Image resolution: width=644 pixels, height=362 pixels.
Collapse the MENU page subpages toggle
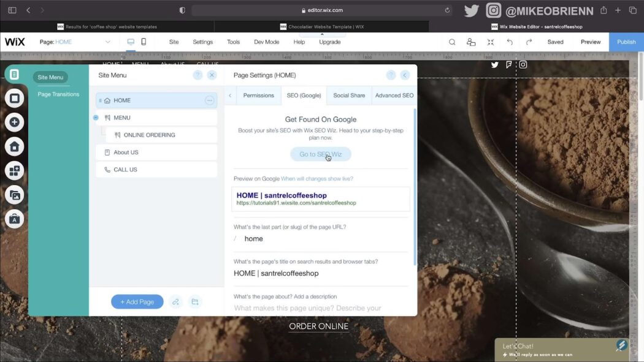[x=96, y=118]
